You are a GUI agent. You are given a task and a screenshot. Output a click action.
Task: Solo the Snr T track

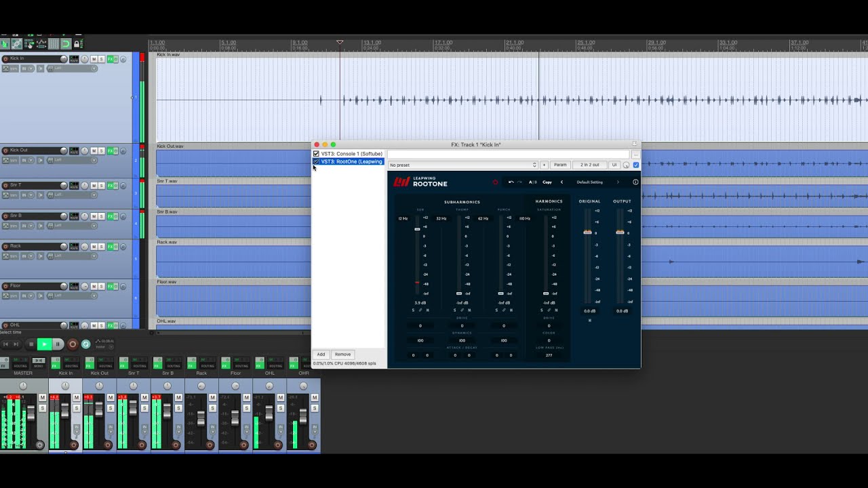point(101,186)
